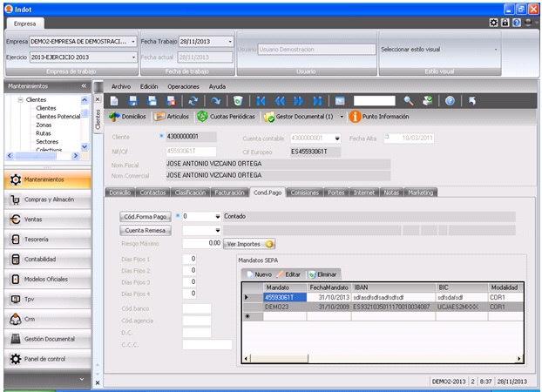Image resolution: width=542 pixels, height=392 pixels.
Task: Go to last record navigation icon
Action: click(318, 101)
